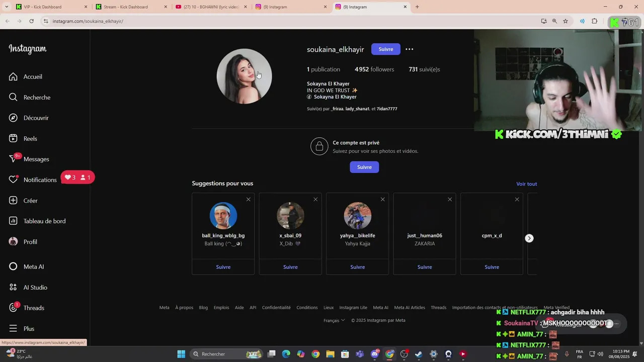Expand Français language dropdown in footer
The width and height of the screenshot is (644, 362).
coord(334,320)
